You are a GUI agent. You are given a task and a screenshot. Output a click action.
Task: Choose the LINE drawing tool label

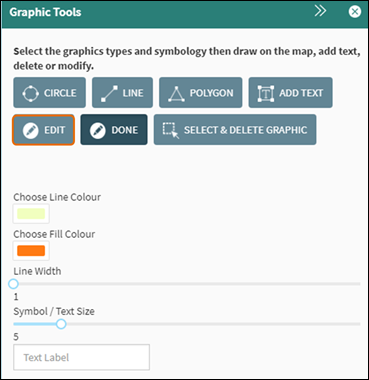pyautogui.click(x=133, y=93)
